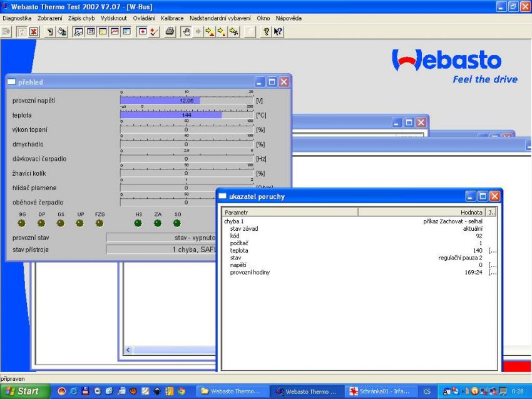Open the Ovládání menu
Image resolution: width=532 pixels, height=399 pixels.
pos(144,18)
